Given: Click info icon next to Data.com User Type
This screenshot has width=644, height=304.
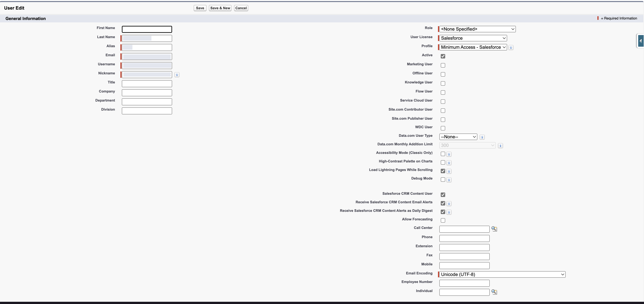Looking at the screenshot, I should 482,137.
